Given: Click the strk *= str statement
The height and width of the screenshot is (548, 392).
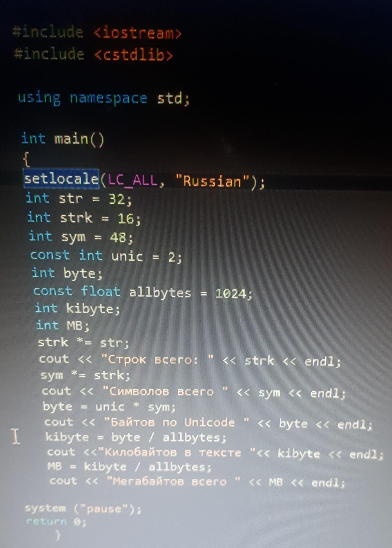Looking at the screenshot, I should (x=84, y=343).
